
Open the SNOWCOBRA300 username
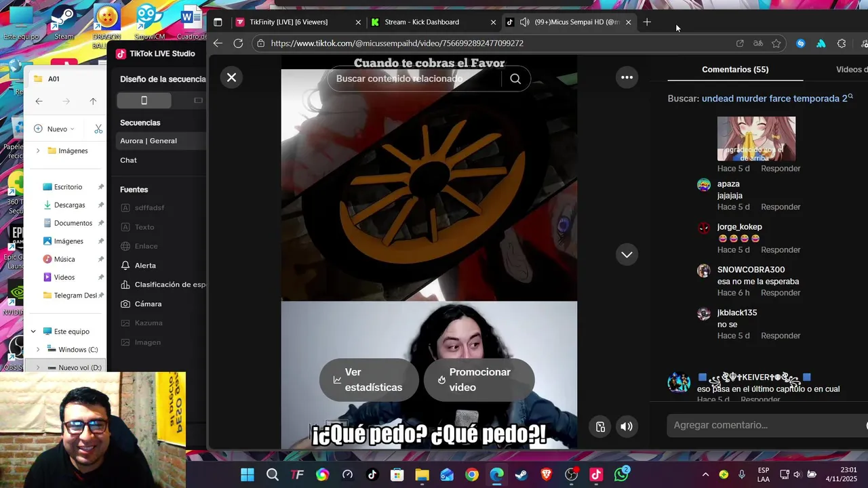click(751, 270)
